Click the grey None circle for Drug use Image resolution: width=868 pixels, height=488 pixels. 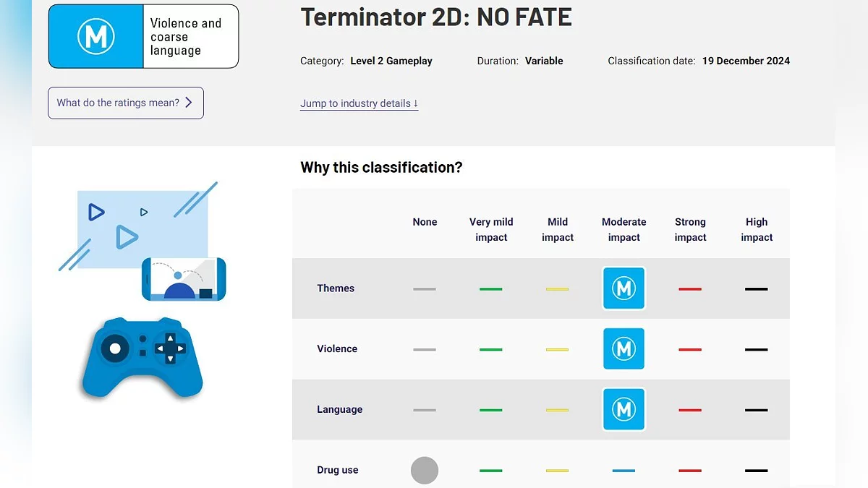coord(425,471)
